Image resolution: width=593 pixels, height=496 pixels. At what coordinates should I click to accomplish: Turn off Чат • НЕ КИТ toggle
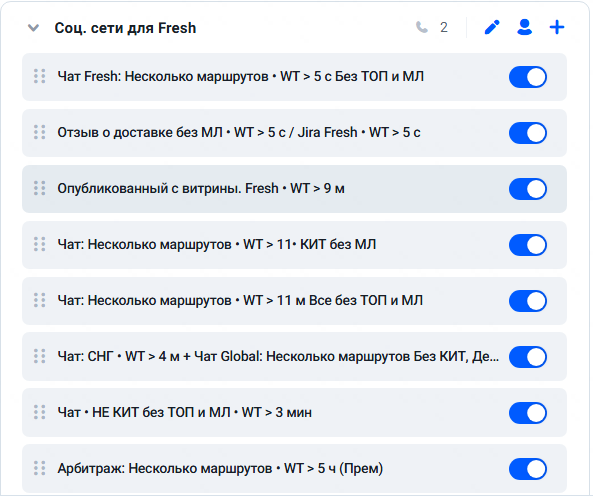point(528,412)
